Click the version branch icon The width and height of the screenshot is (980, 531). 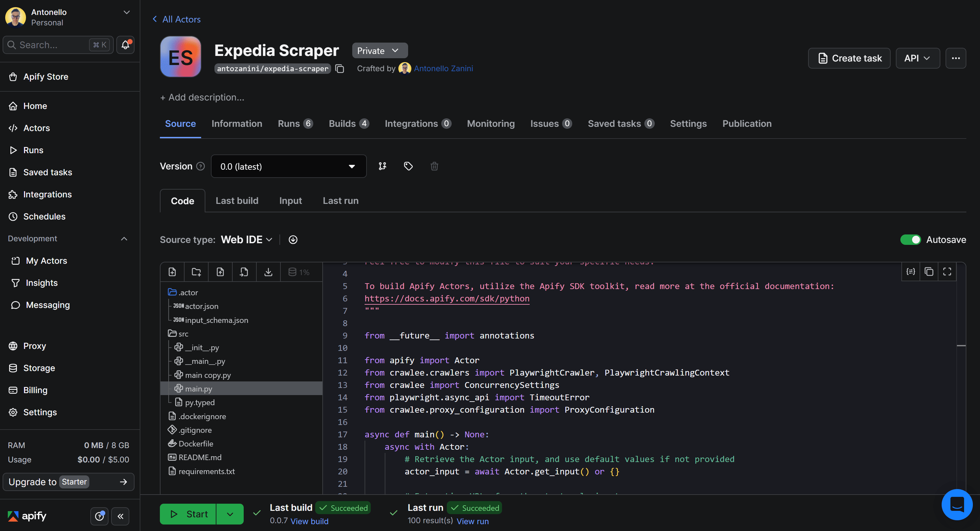click(x=382, y=166)
